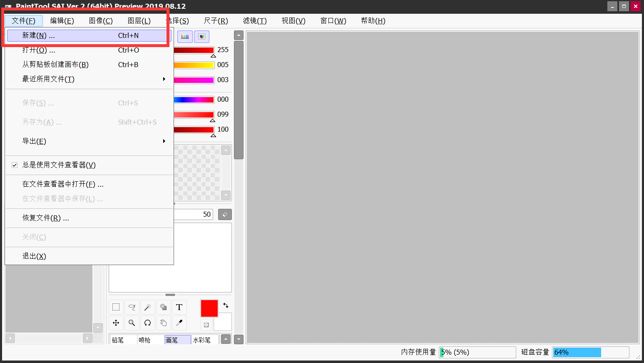
Task: Open the 帮助(H) menu
Action: [x=373, y=21]
